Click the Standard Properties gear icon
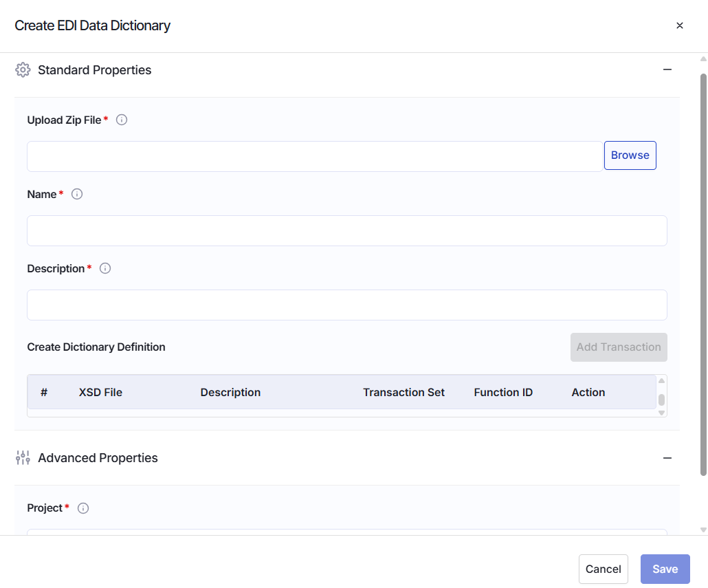This screenshot has width=708, height=588. [23, 70]
